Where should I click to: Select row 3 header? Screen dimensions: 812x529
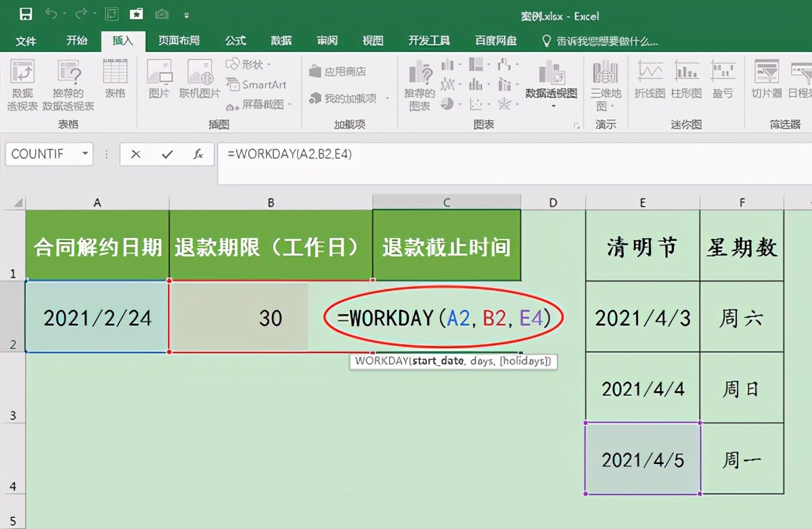coord(12,387)
